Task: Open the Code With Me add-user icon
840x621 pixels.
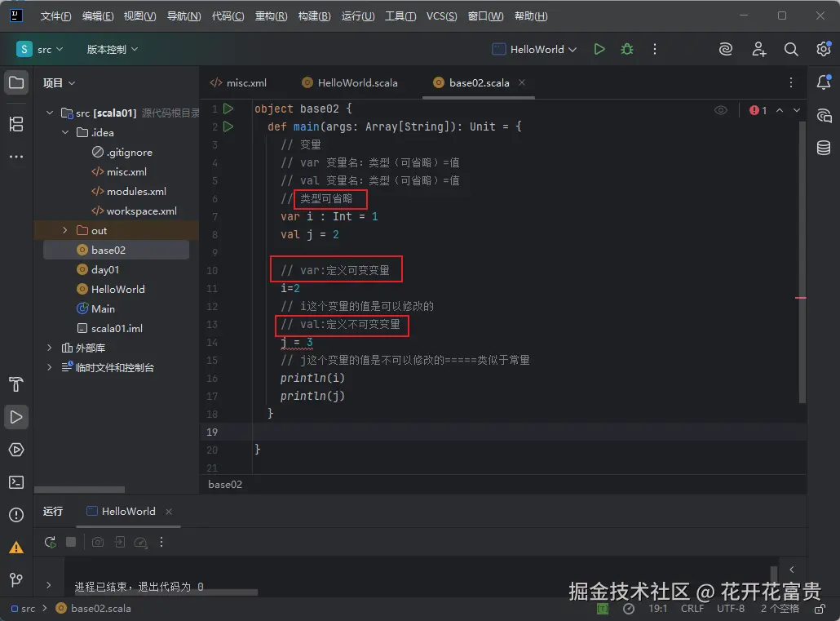Action: [x=758, y=49]
